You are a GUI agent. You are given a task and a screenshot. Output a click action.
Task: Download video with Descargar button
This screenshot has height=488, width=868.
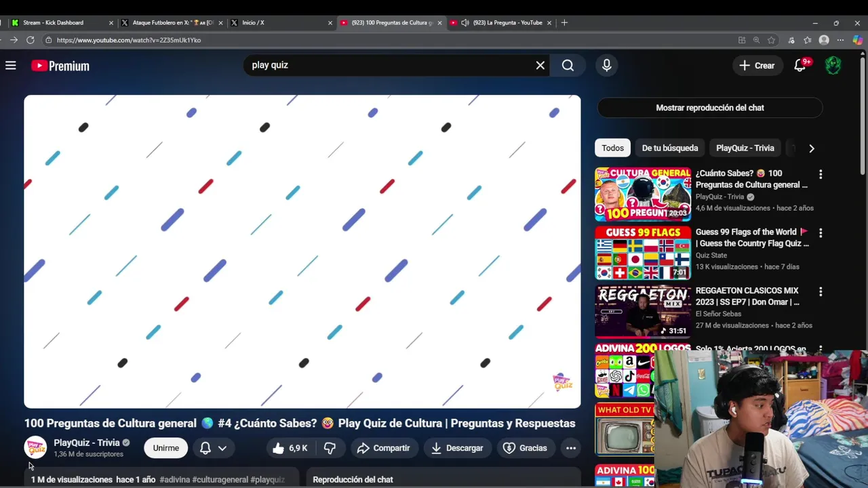[458, 448]
